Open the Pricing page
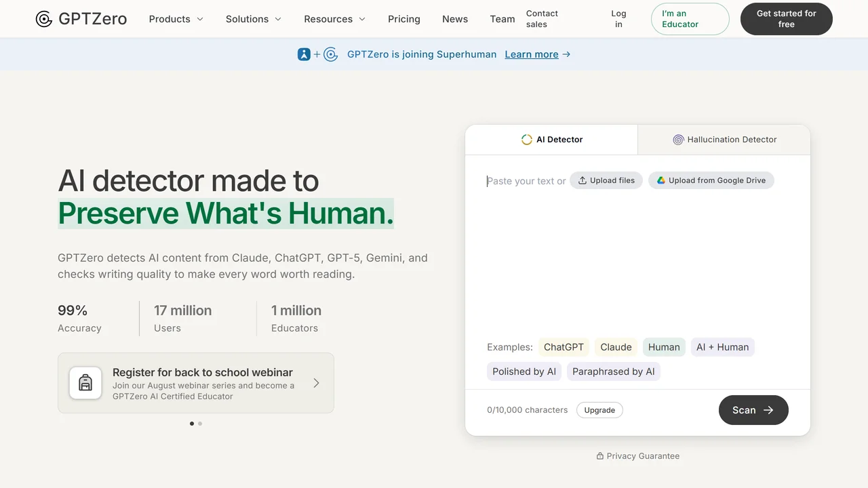The height and width of the screenshot is (488, 868). coord(404,19)
